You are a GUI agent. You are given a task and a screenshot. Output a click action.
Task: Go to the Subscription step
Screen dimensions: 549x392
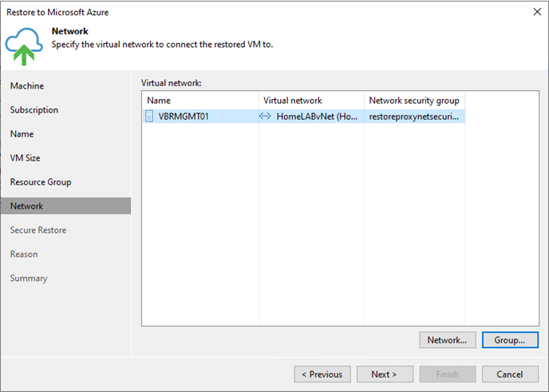pos(34,110)
